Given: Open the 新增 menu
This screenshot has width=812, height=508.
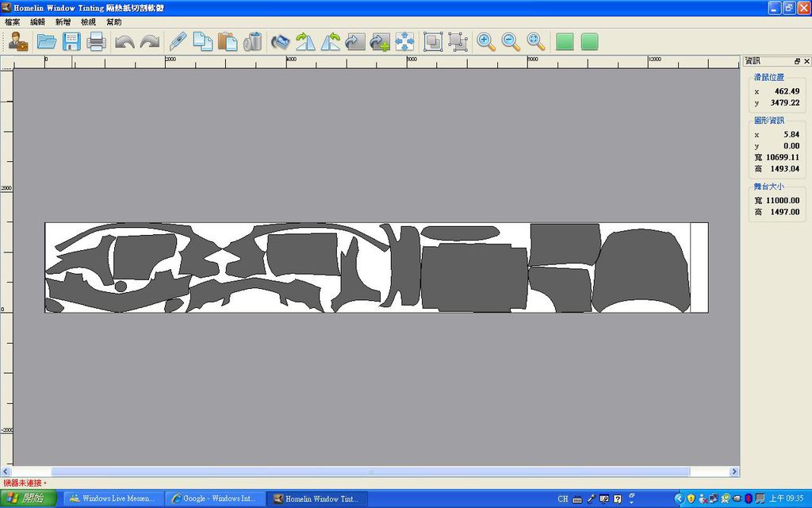Looking at the screenshot, I should (63, 21).
